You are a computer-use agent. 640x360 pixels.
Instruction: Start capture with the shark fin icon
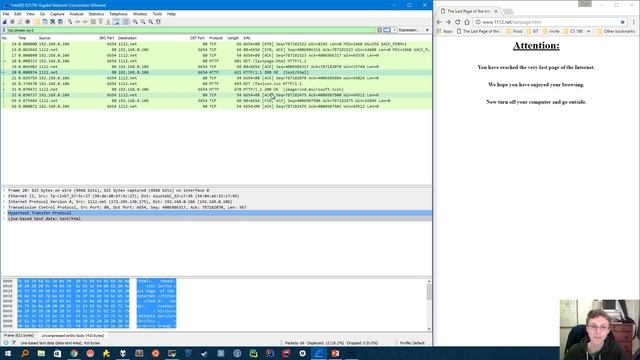click(x=4, y=22)
